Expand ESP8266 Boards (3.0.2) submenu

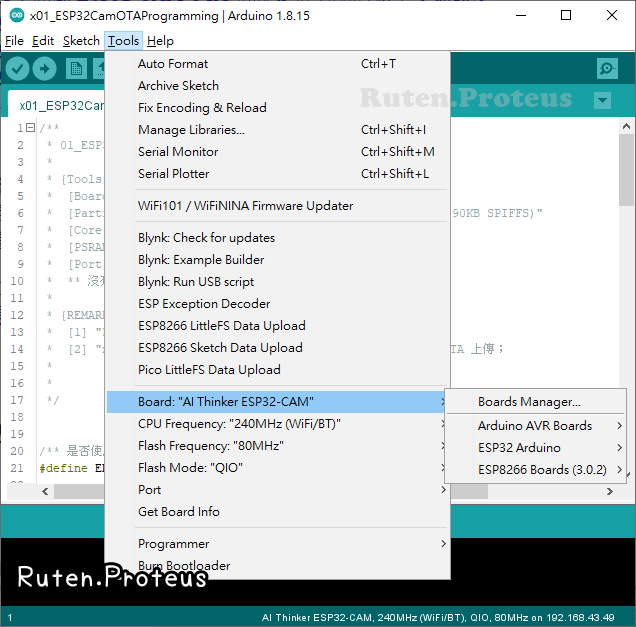535,470
